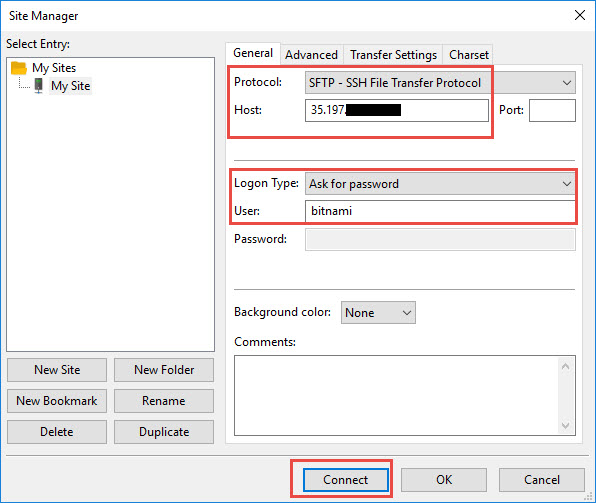The height and width of the screenshot is (503, 596).
Task: Click the Rename button
Action: [164, 401]
